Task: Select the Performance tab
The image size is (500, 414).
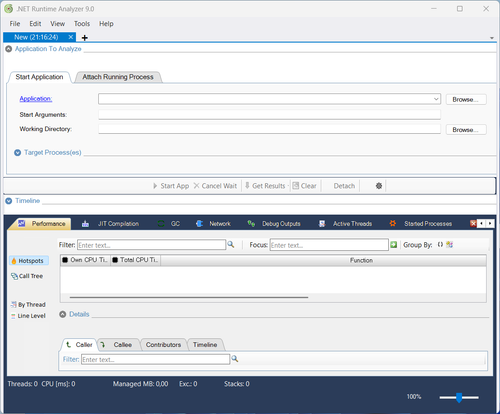Action: pyautogui.click(x=42, y=224)
